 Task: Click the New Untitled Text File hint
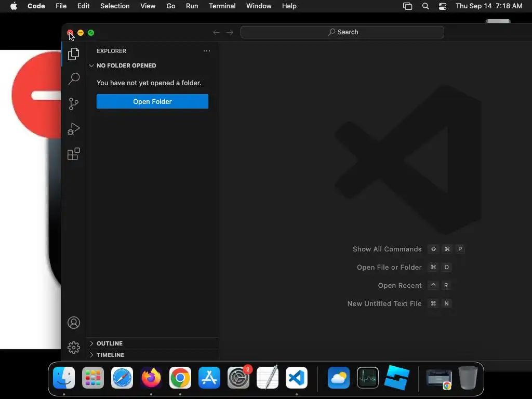click(384, 303)
